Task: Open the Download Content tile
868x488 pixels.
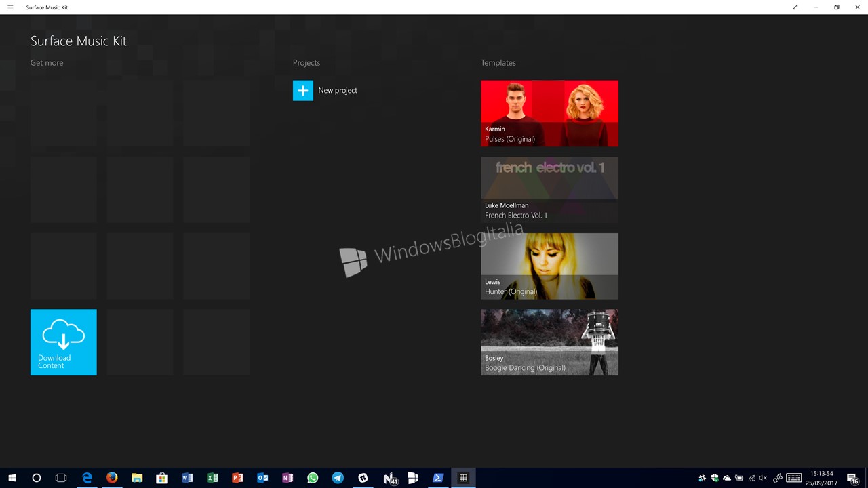Action: point(64,342)
